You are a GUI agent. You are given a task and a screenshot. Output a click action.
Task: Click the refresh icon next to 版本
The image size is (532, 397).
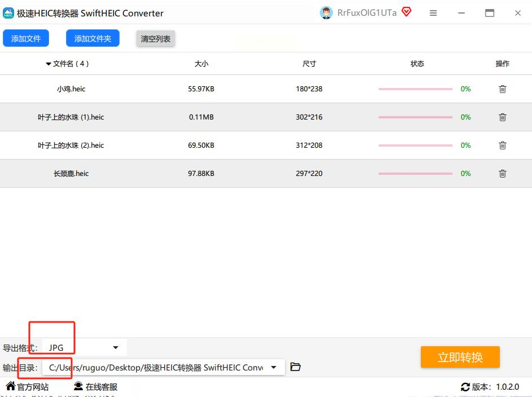point(465,387)
